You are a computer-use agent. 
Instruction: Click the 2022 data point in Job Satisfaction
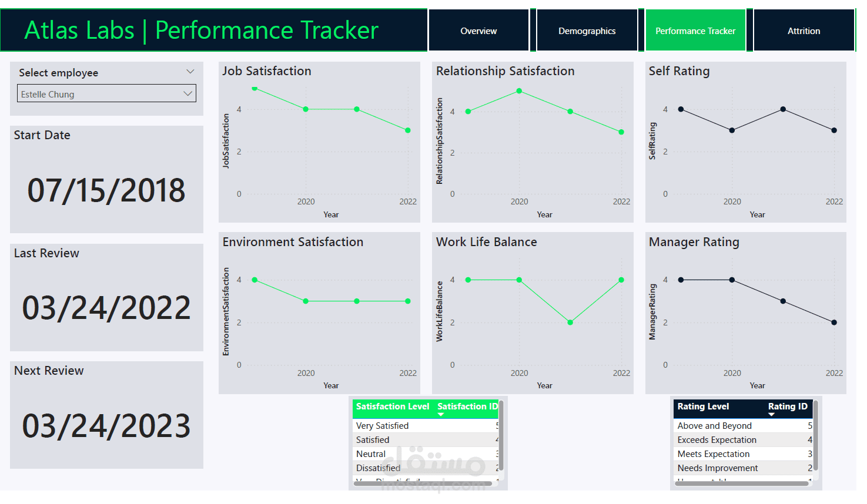point(408,130)
